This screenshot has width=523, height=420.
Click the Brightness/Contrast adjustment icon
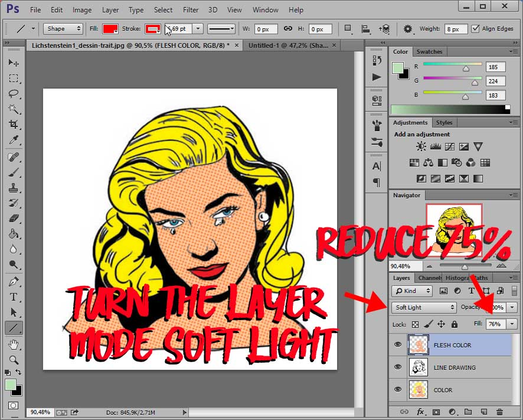pos(421,146)
